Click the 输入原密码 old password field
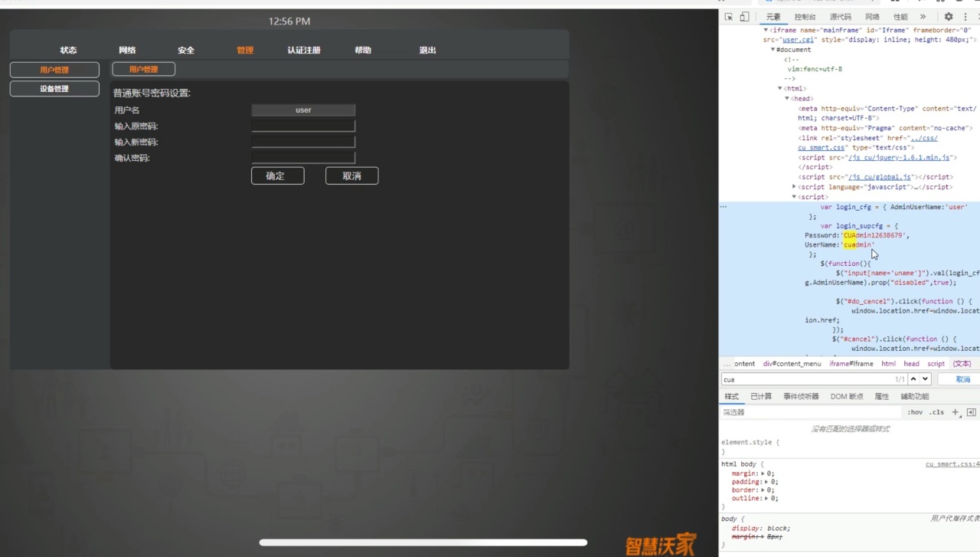Image resolution: width=980 pixels, height=557 pixels. (x=303, y=126)
